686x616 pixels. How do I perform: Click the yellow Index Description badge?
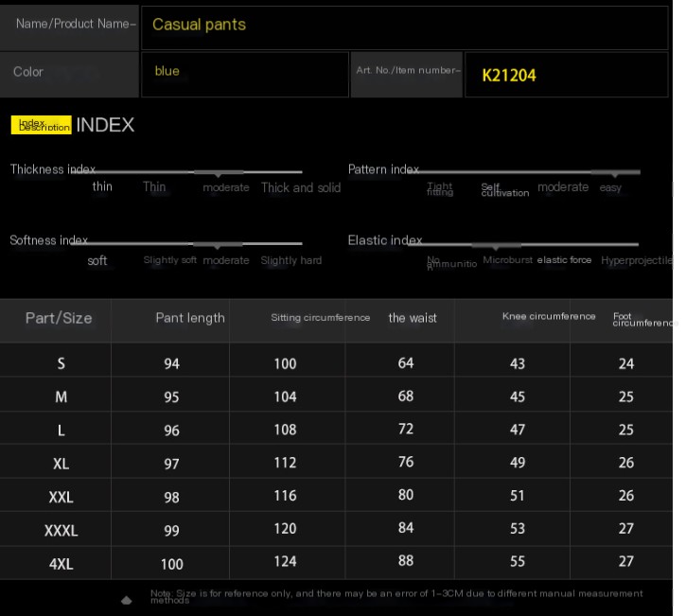click(x=42, y=125)
